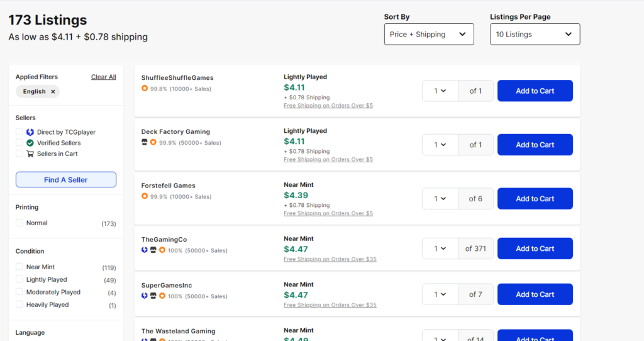The image size is (644, 341).
Task: Open TheGamingCo seller name
Action: pyautogui.click(x=164, y=240)
